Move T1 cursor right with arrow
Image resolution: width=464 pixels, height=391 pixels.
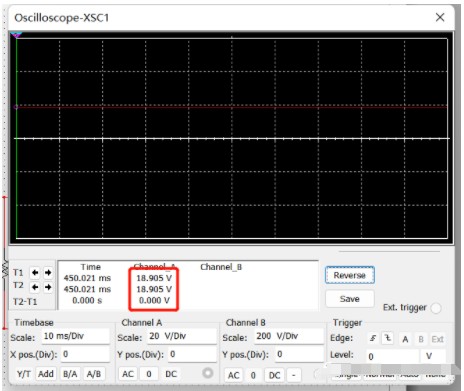pyautogui.click(x=48, y=273)
